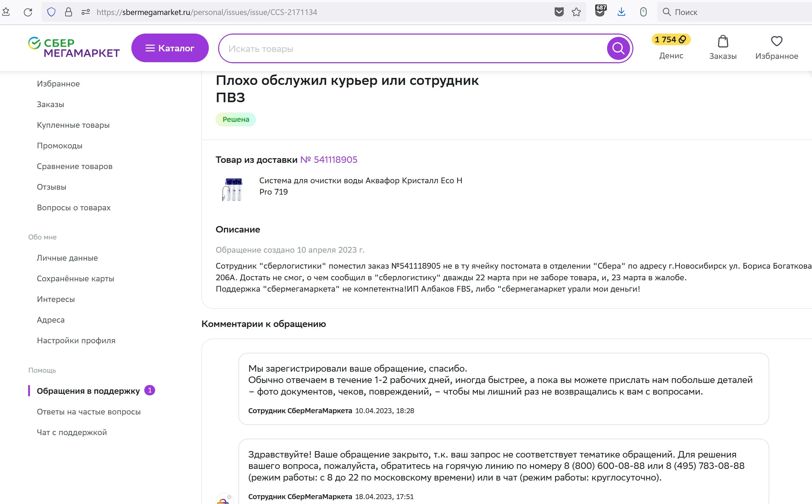Click the purple notification badge 1
812x504 pixels.
pyautogui.click(x=150, y=390)
